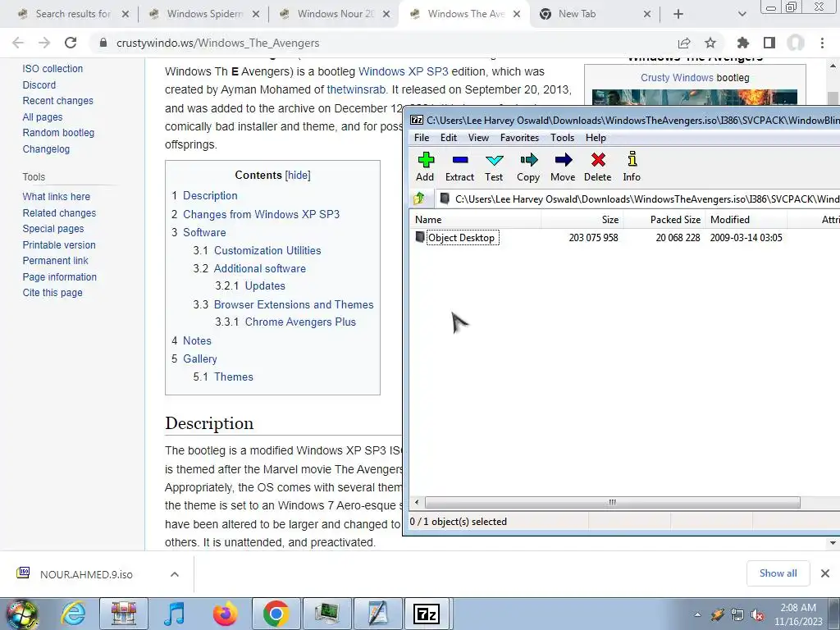The width and height of the screenshot is (840, 630).
Task: Go up one folder level in 7-Zip
Action: click(419, 199)
